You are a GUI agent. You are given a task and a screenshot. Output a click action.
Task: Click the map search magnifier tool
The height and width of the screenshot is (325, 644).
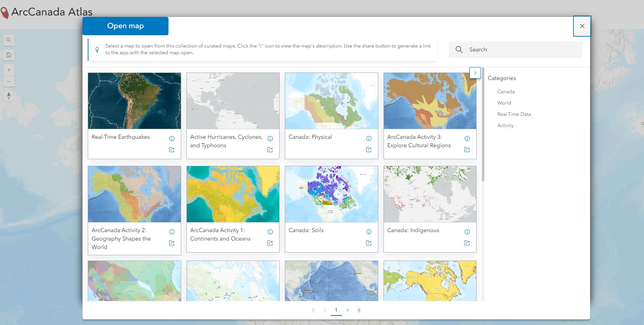coord(9,40)
